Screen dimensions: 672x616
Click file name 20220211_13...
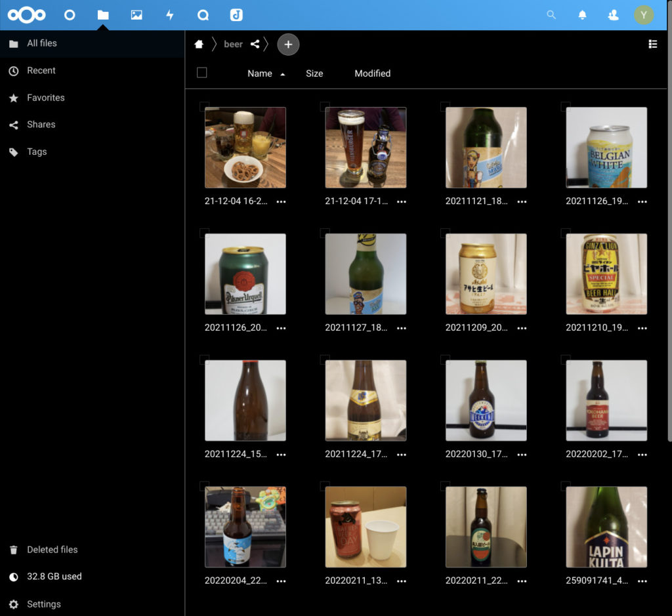[356, 581]
